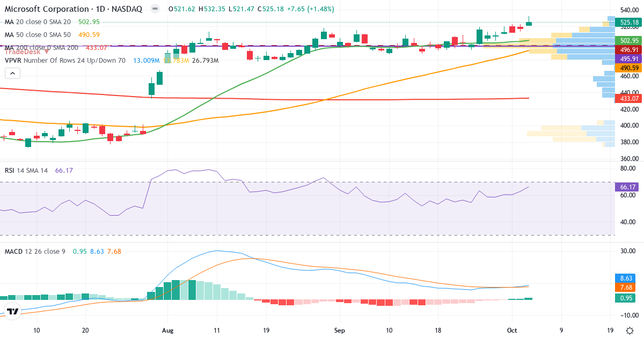The width and height of the screenshot is (644, 338).
Task: Click the MA 50 value 490.59 in legend
Action: pos(89,35)
